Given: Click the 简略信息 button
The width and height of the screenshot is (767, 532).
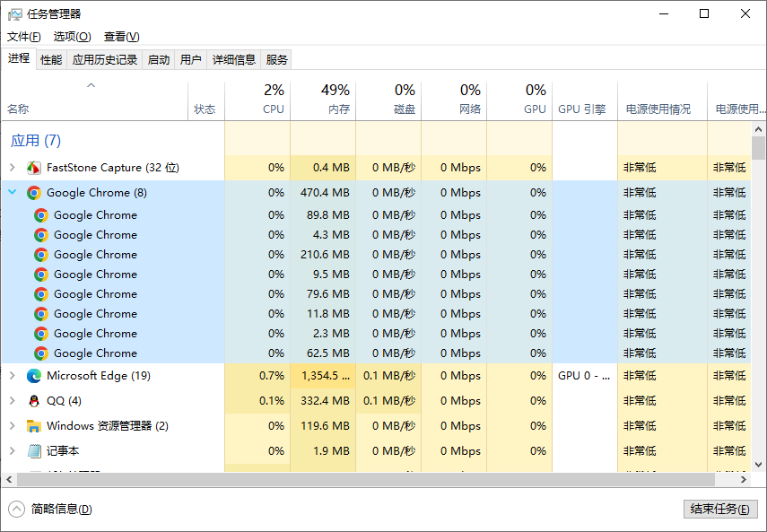Looking at the screenshot, I should (x=49, y=509).
